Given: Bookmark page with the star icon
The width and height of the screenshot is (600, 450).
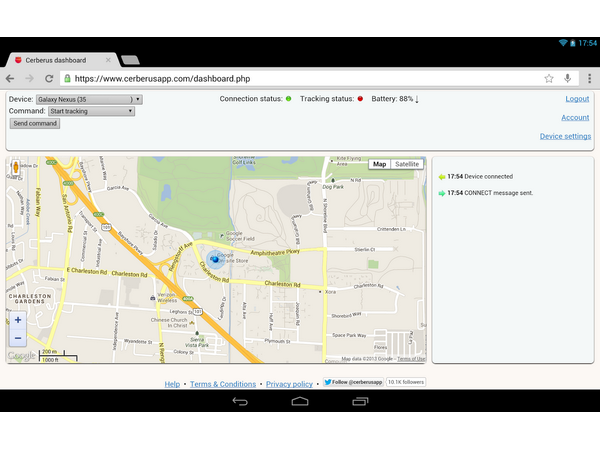Looking at the screenshot, I should pos(549,78).
